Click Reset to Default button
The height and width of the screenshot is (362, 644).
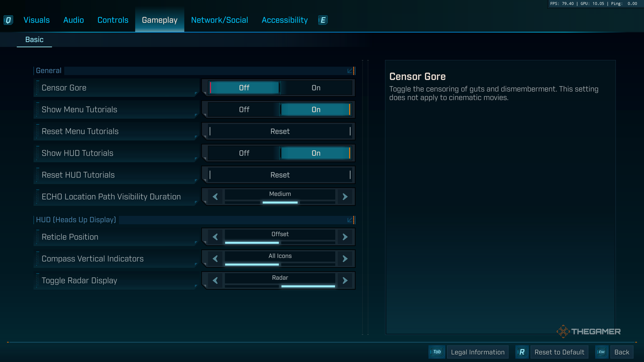559,352
